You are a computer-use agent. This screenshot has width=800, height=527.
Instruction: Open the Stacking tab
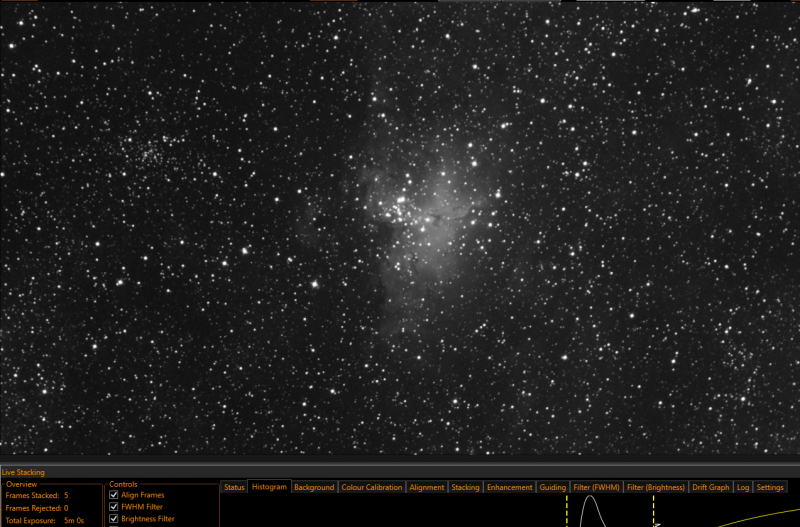point(465,487)
